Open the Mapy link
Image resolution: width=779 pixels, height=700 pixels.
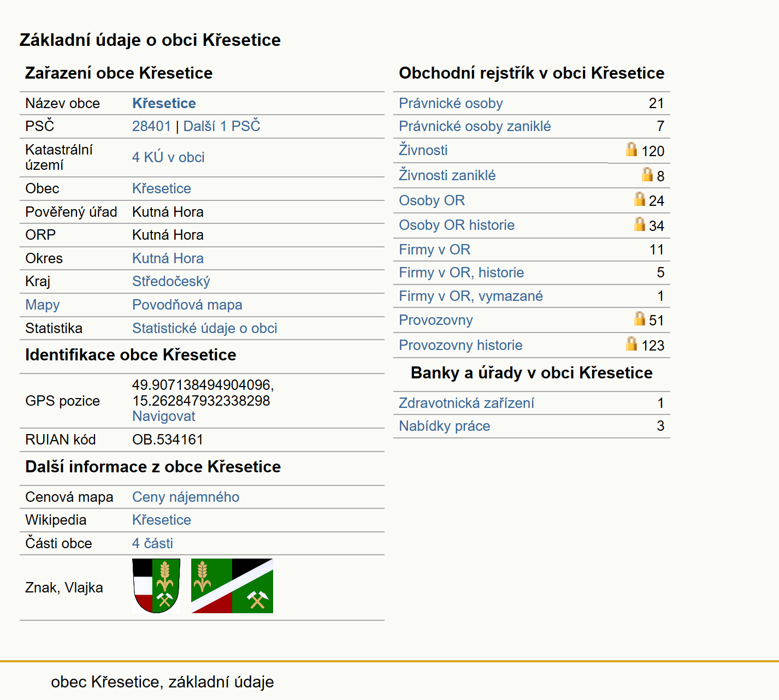43,305
